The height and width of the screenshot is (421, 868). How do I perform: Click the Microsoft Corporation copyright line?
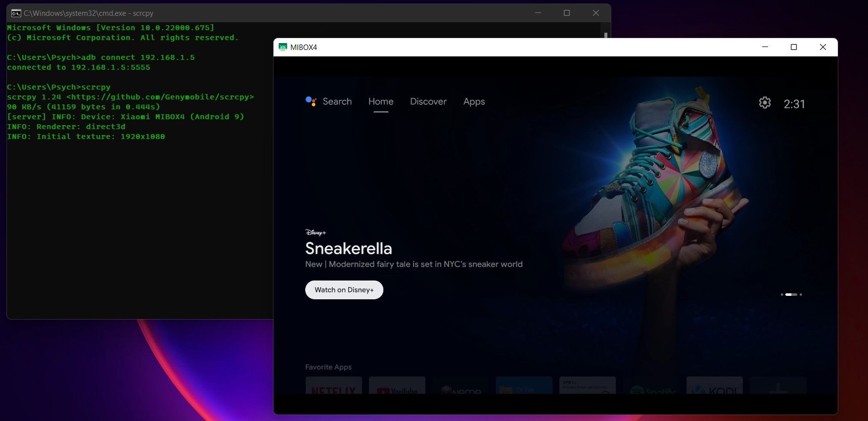coord(123,38)
